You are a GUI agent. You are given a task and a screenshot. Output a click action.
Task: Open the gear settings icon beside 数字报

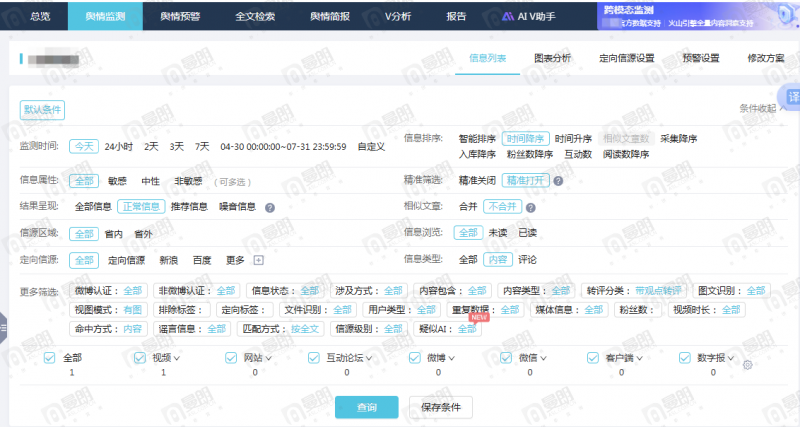(747, 365)
